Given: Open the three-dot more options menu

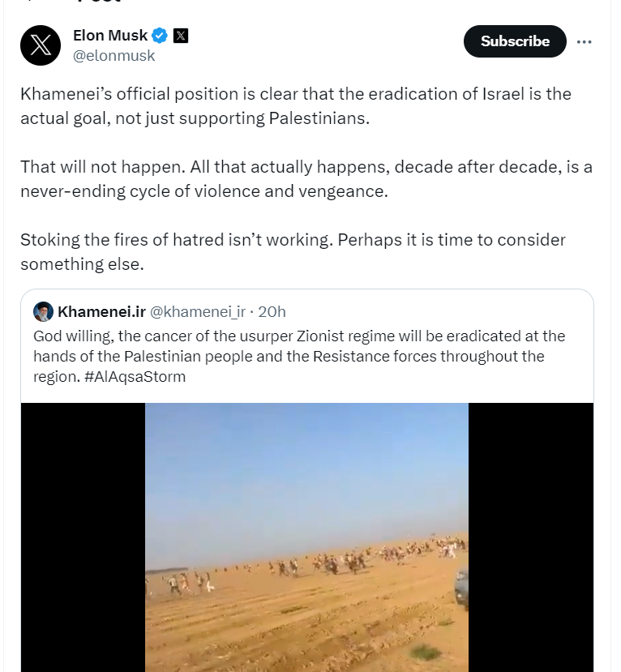Looking at the screenshot, I should (x=584, y=41).
